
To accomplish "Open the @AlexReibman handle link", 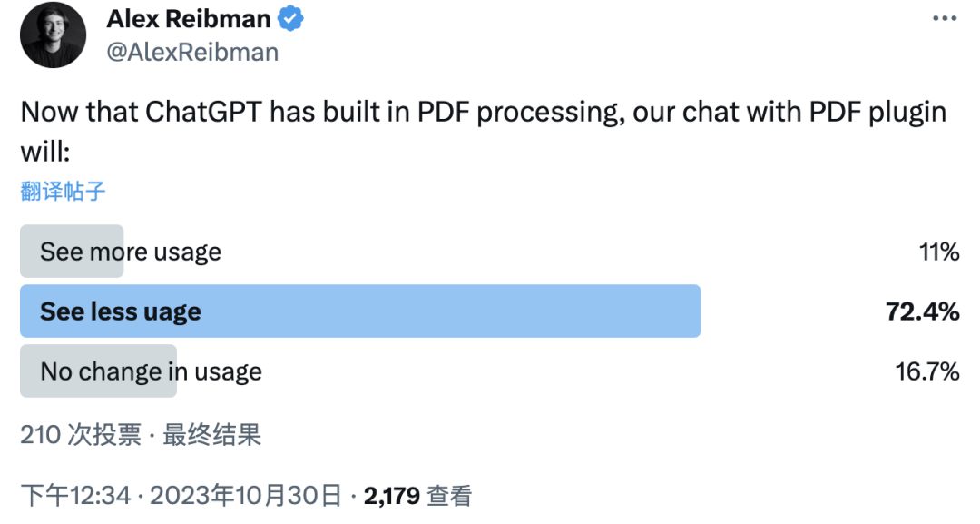I will coord(192,53).
